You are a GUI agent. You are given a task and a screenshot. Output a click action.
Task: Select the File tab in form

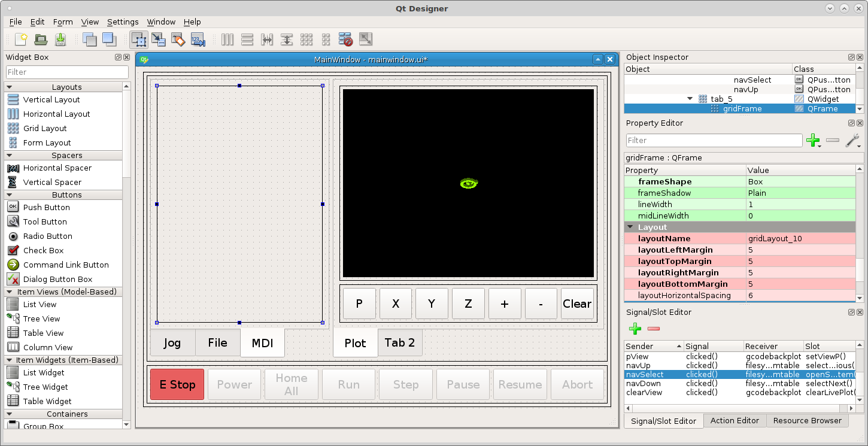click(x=218, y=343)
